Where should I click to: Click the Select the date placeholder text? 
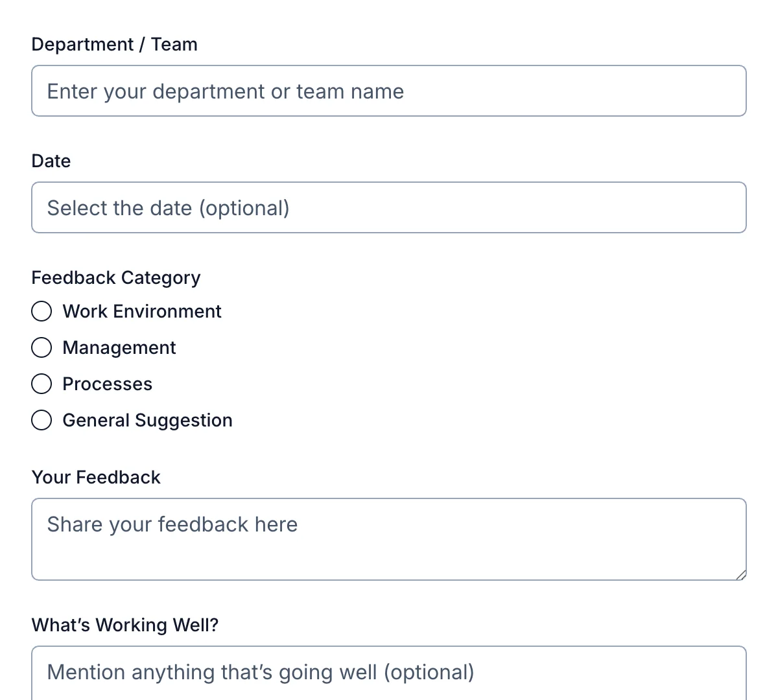click(x=167, y=207)
